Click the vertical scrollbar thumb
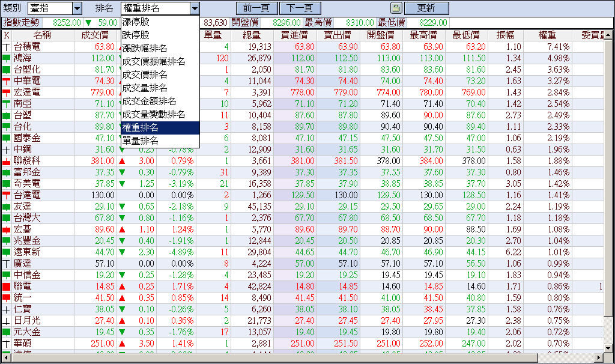 608,178
